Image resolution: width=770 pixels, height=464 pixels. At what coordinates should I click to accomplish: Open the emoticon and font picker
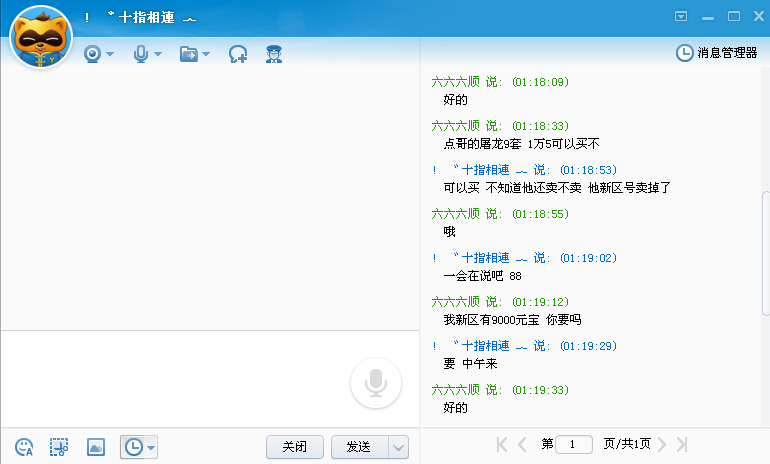25,447
